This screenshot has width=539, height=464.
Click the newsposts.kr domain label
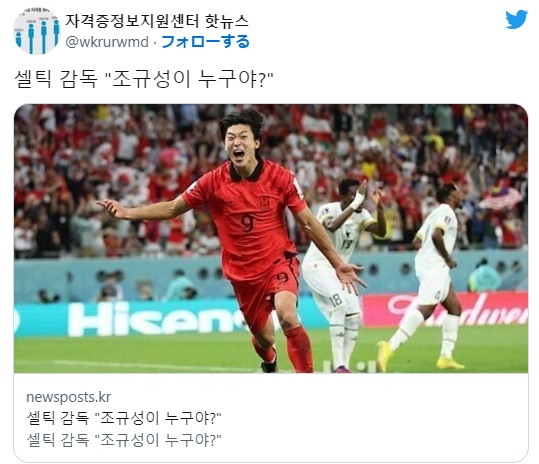[68, 397]
